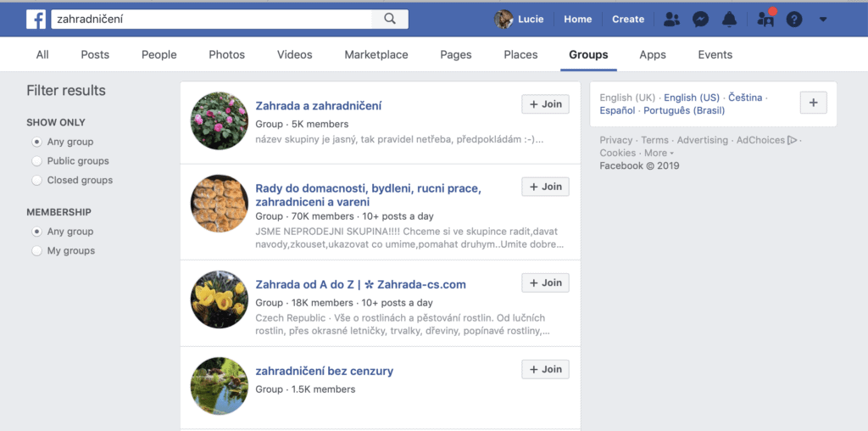Screen dimensions: 868x431
Task: Switch to the Marketplace tab
Action: [376, 54]
